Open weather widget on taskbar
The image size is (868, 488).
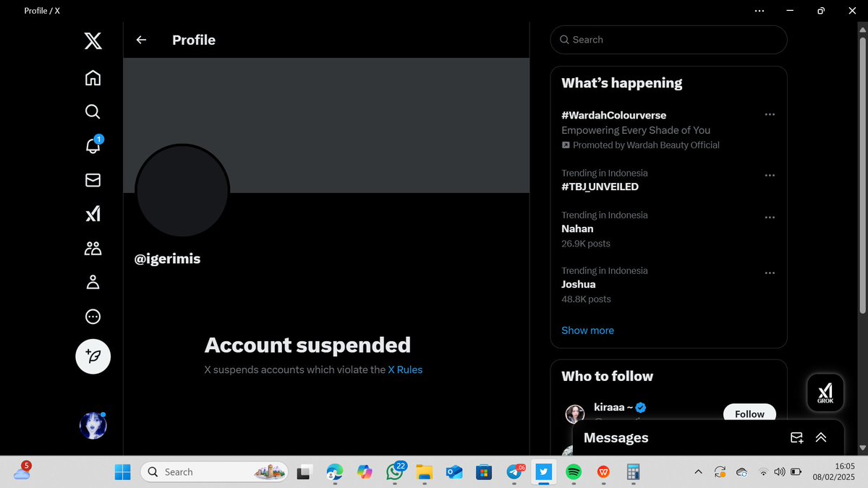(22, 471)
